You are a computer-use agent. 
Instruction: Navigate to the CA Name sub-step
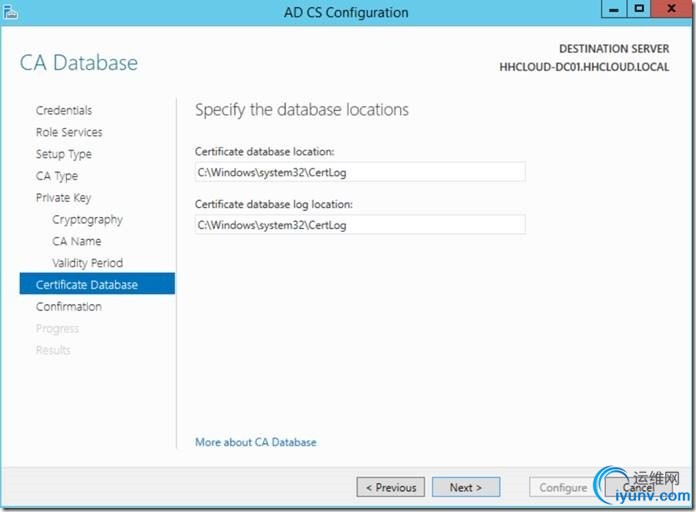click(77, 241)
